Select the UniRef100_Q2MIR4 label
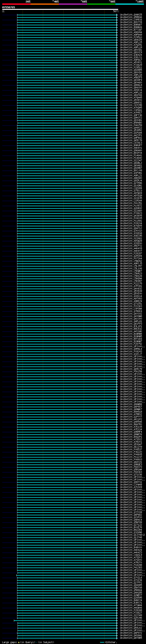146x644 pixels. 131,256
